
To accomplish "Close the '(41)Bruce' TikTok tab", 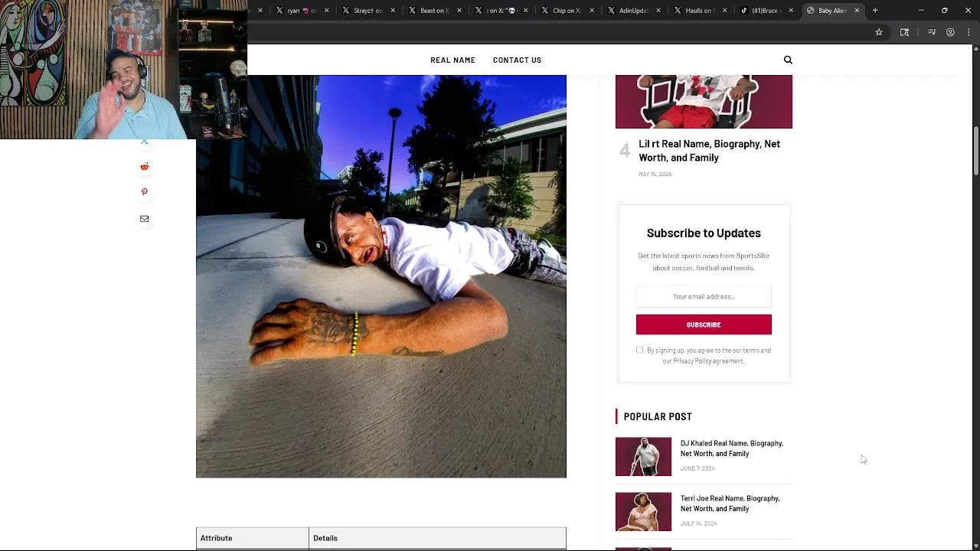I will click(x=790, y=11).
